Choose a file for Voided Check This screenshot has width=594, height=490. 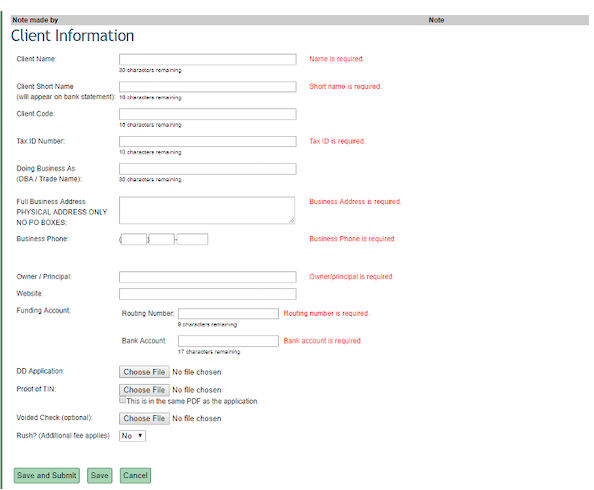[144, 418]
